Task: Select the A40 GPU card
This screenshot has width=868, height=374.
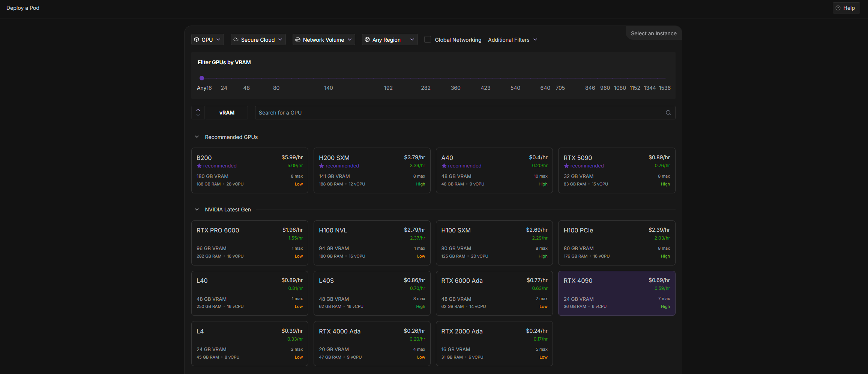Action: 494,170
